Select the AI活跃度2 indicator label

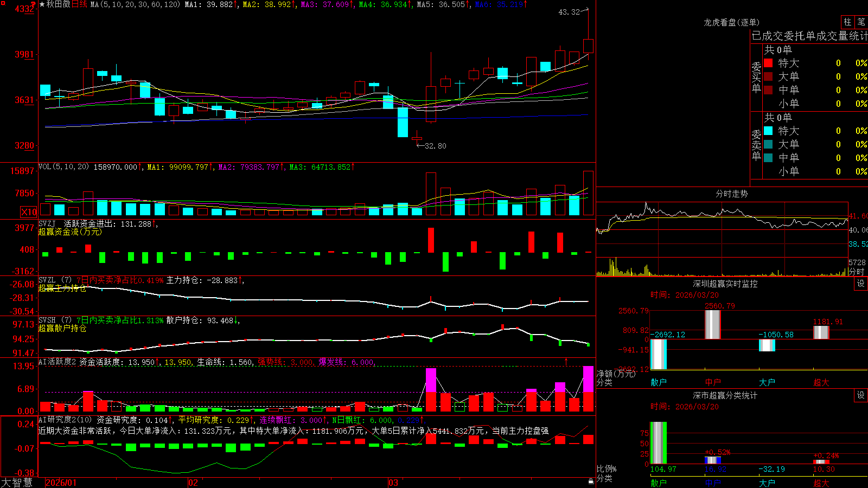pos(57,362)
